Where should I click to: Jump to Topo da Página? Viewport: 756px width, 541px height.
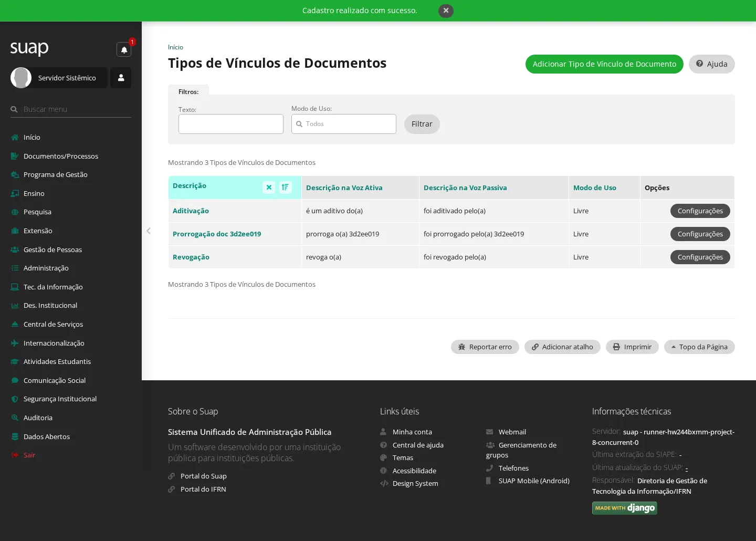[x=699, y=347]
